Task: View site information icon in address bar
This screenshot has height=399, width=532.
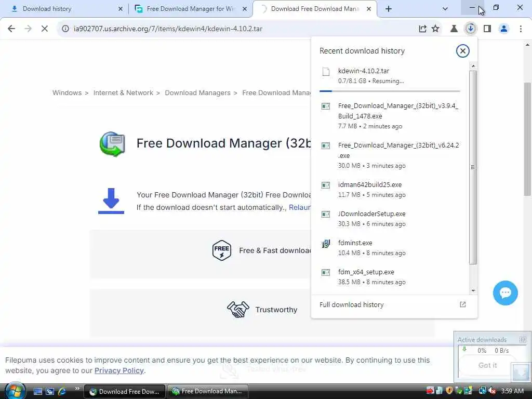Action: click(65, 29)
